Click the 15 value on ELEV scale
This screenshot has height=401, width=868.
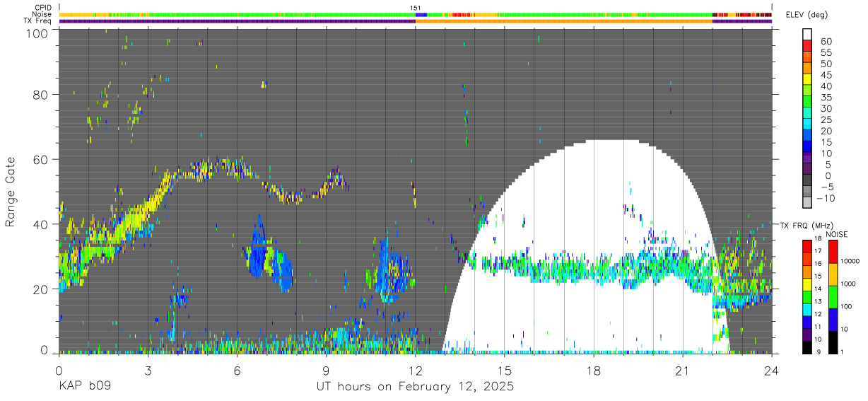coord(825,142)
